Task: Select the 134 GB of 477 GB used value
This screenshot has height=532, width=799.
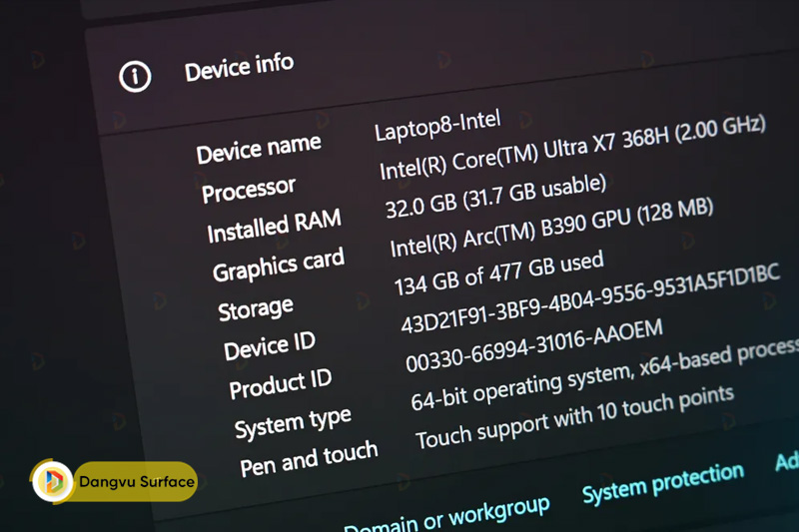Action: pyautogui.click(x=499, y=272)
